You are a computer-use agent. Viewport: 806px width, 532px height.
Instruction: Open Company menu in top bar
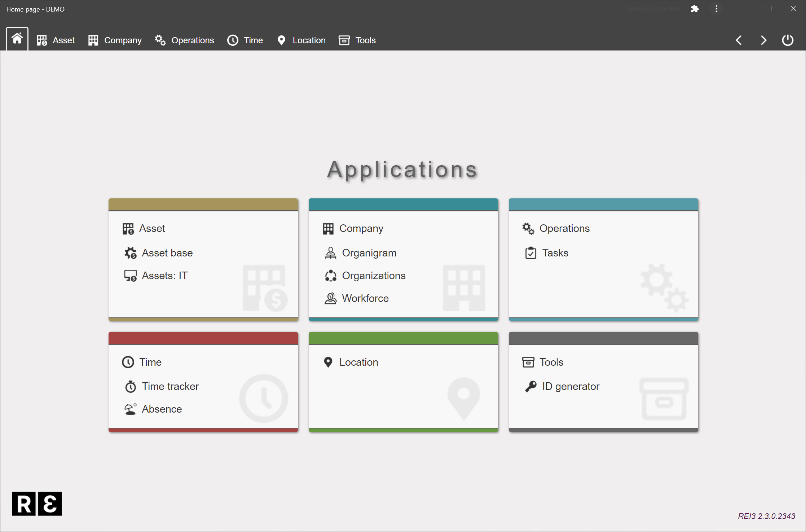click(x=115, y=40)
